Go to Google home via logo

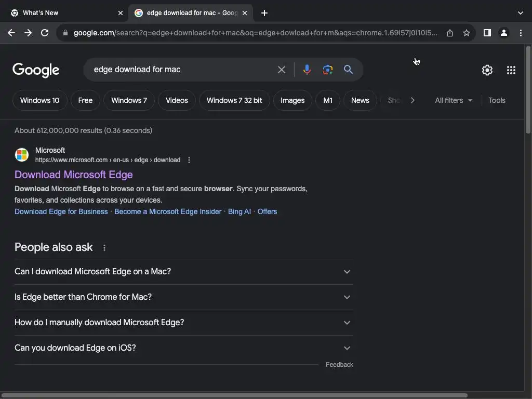(x=36, y=70)
